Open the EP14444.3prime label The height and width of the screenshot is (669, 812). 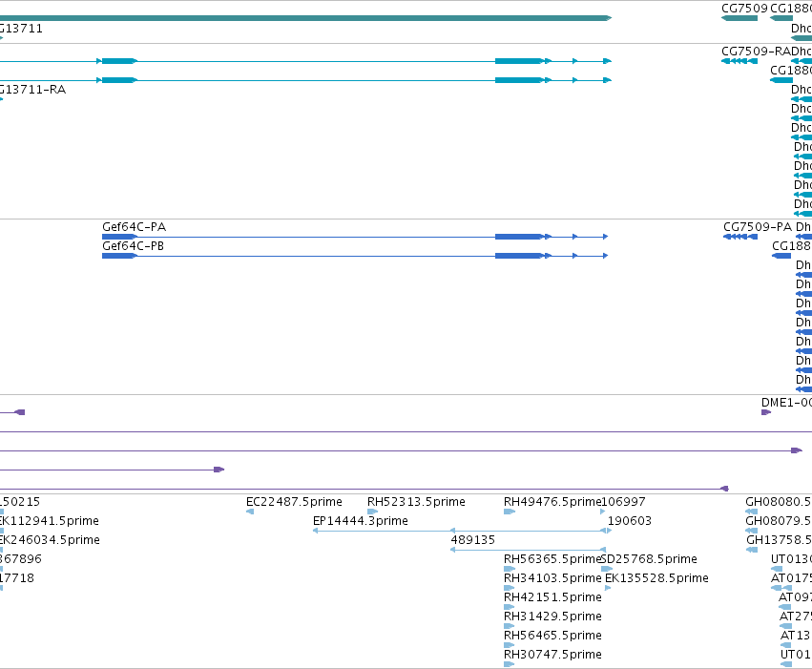click(361, 521)
